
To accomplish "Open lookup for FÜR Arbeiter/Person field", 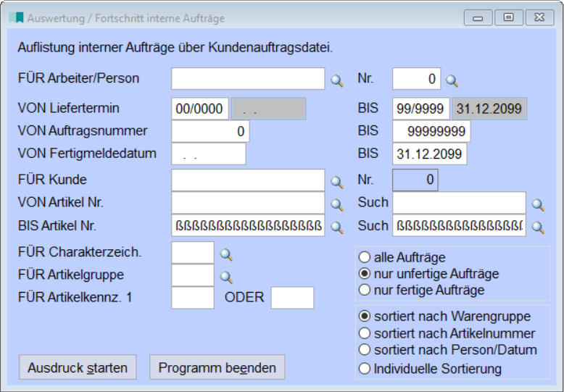I will 336,80.
